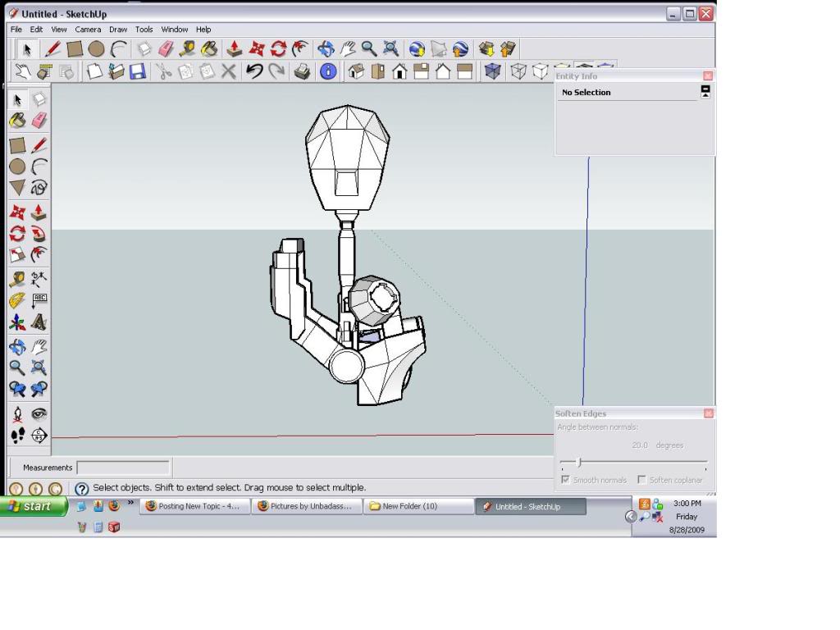This screenshot has width=840, height=630.
Task: Select the Freehand drawing tool
Action: click(x=39, y=188)
